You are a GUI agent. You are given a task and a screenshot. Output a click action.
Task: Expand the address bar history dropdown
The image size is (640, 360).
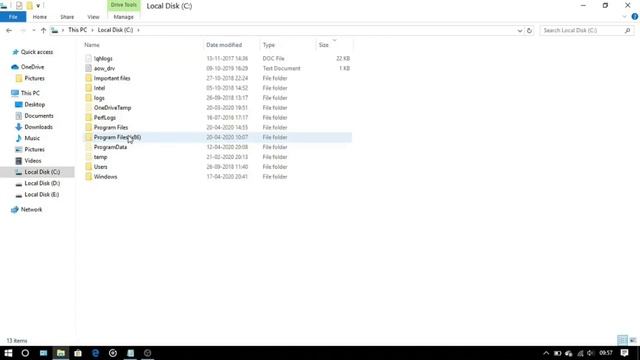pyautogui.click(x=520, y=30)
